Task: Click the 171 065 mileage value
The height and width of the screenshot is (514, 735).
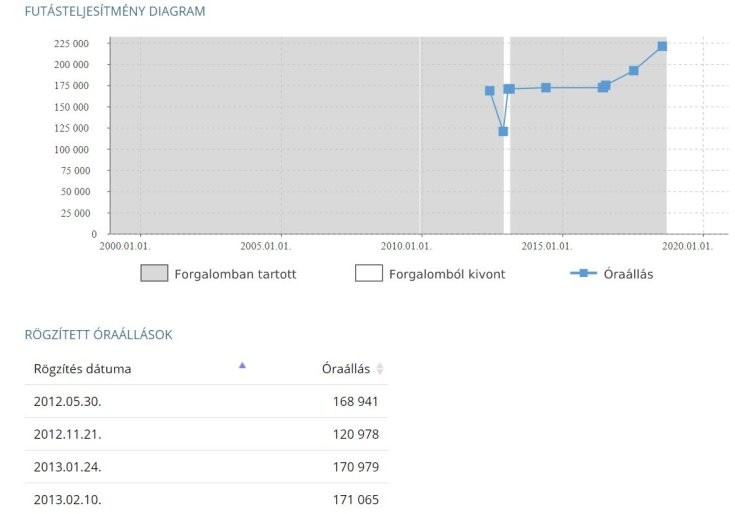Action: [x=355, y=499]
